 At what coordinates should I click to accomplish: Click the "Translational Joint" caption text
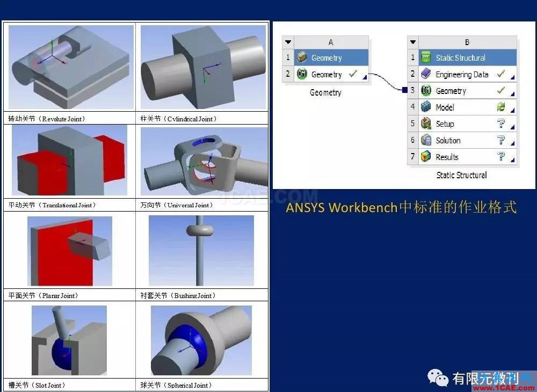tap(67, 205)
